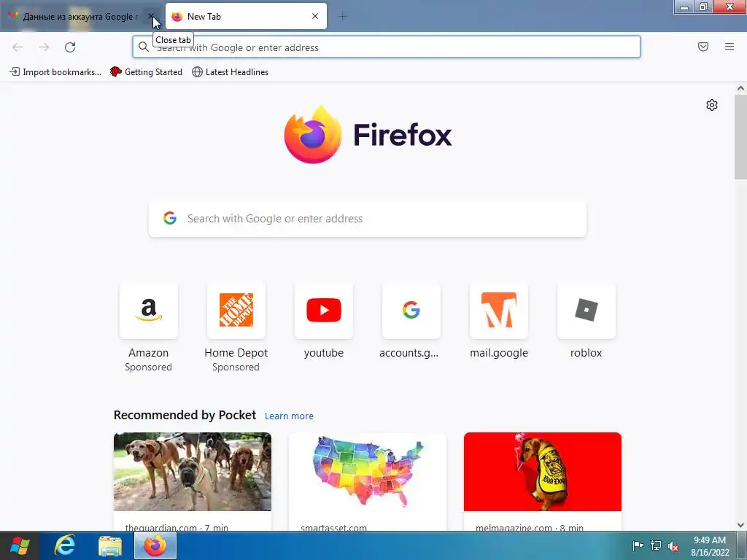Reload the current page

coord(70,47)
